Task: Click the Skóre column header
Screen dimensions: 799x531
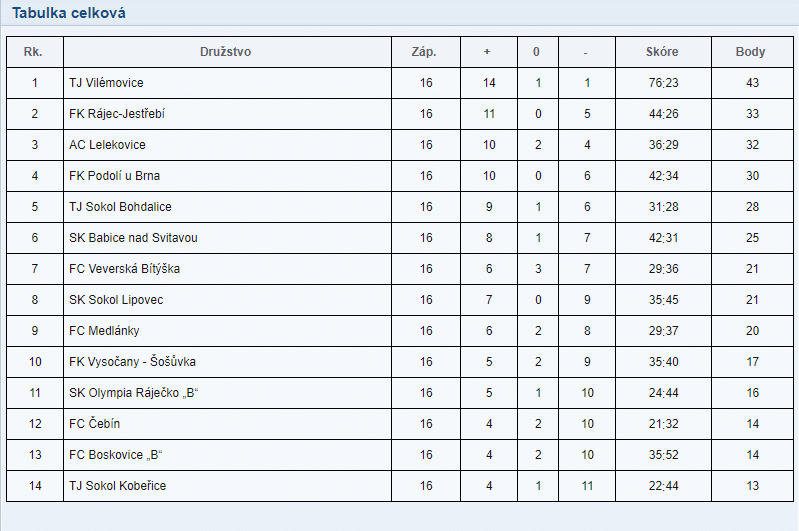Action: pos(662,52)
